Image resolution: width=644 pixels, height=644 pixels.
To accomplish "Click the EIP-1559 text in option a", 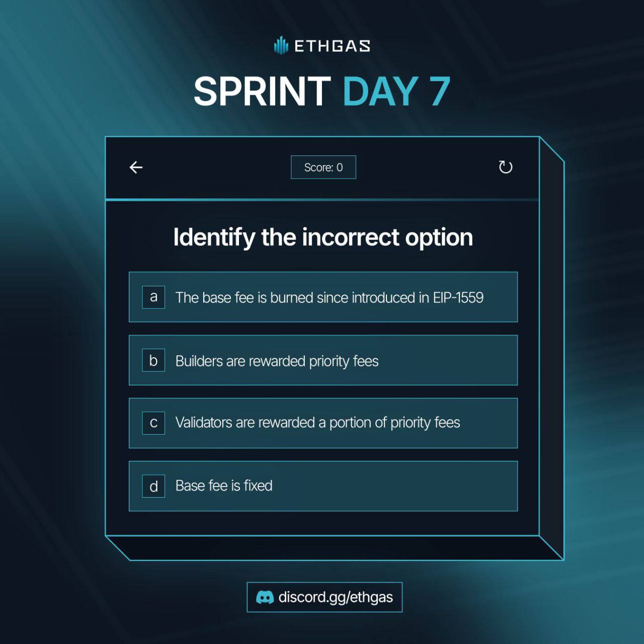I will pyautogui.click(x=458, y=297).
